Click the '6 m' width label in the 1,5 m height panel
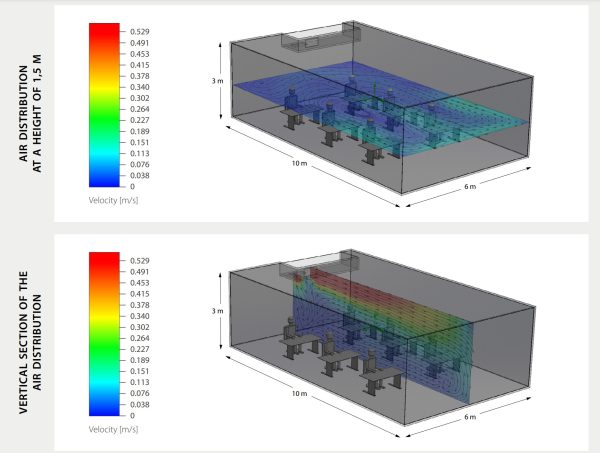Viewport: 600px width, 453px height. click(x=470, y=187)
